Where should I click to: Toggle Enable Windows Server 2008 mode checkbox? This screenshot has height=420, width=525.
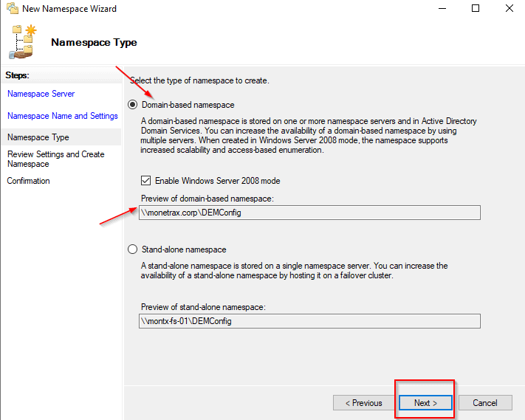[146, 181]
